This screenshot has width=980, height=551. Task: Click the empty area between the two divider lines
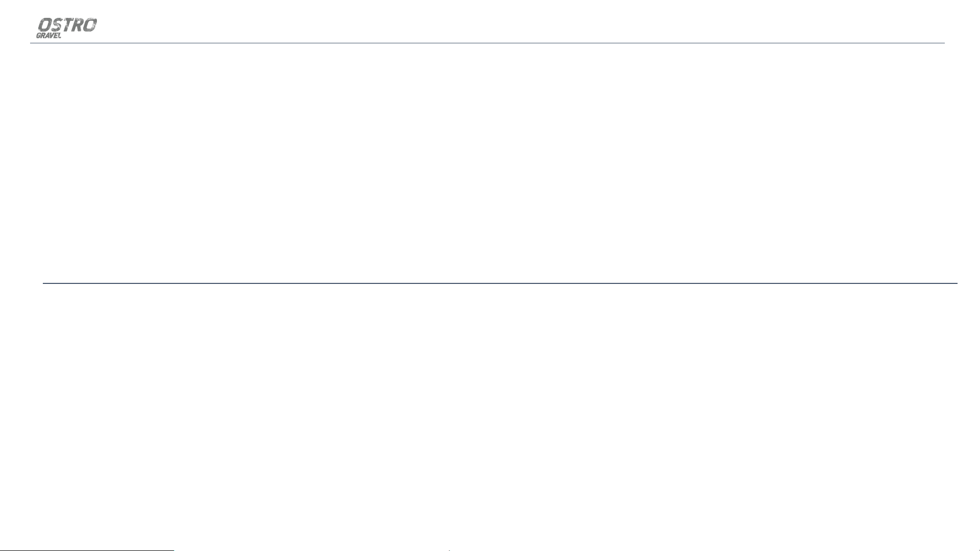pyautogui.click(x=490, y=163)
